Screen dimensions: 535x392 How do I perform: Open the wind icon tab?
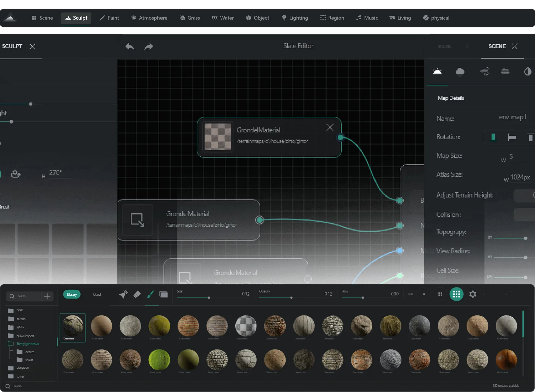pyautogui.click(x=484, y=71)
